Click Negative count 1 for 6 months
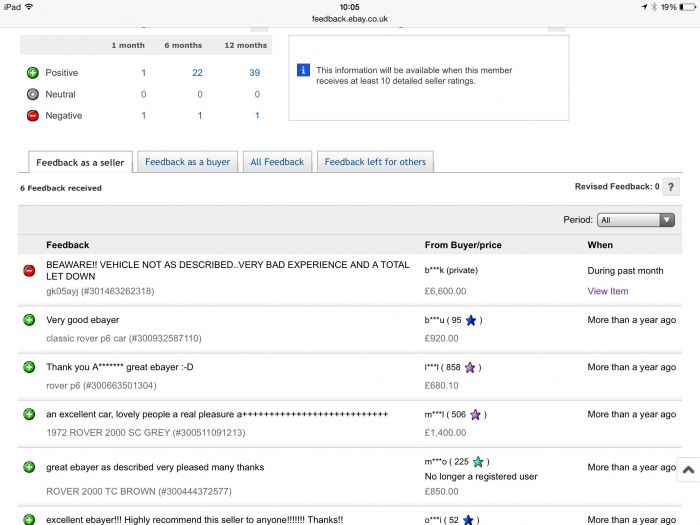The height and width of the screenshot is (525, 700). coord(200,116)
